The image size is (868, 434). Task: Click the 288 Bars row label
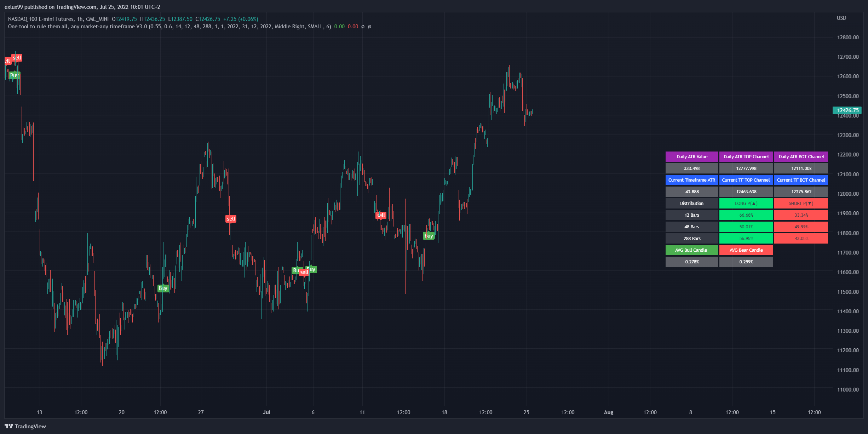pos(691,239)
